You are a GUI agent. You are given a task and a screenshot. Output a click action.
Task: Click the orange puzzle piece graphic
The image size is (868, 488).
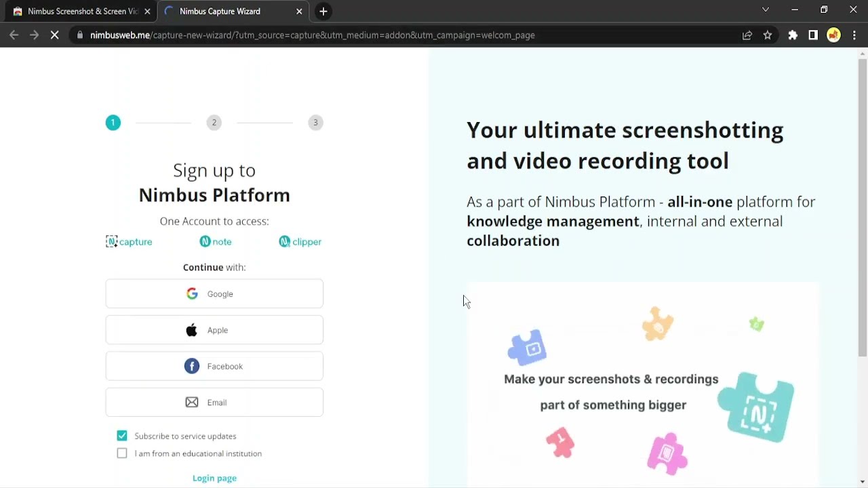tap(658, 324)
